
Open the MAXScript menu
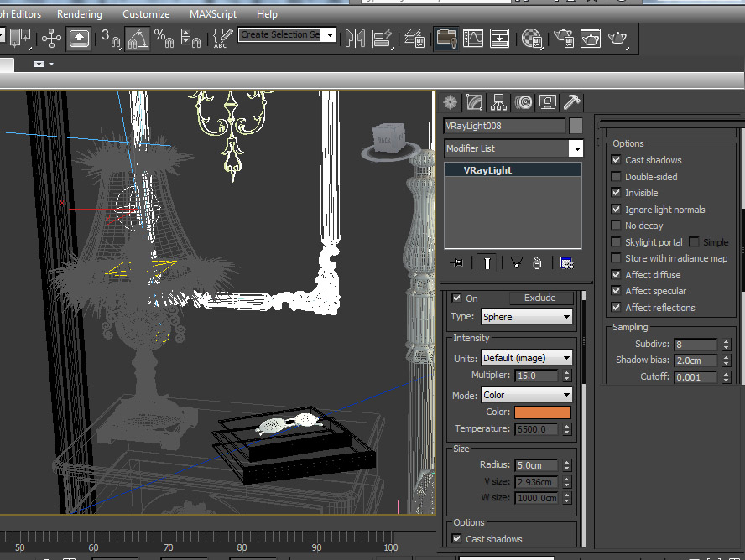213,14
